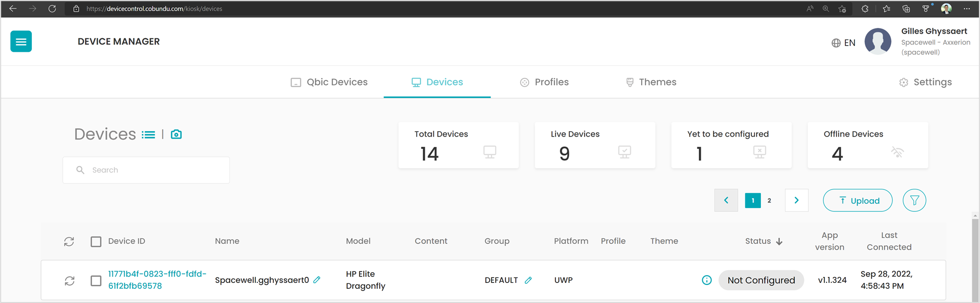Open device ID link 11771b4f-0823-fff0-fdfd-61f2bfb69578
Viewport: 980px width, 303px height.
pos(157,280)
